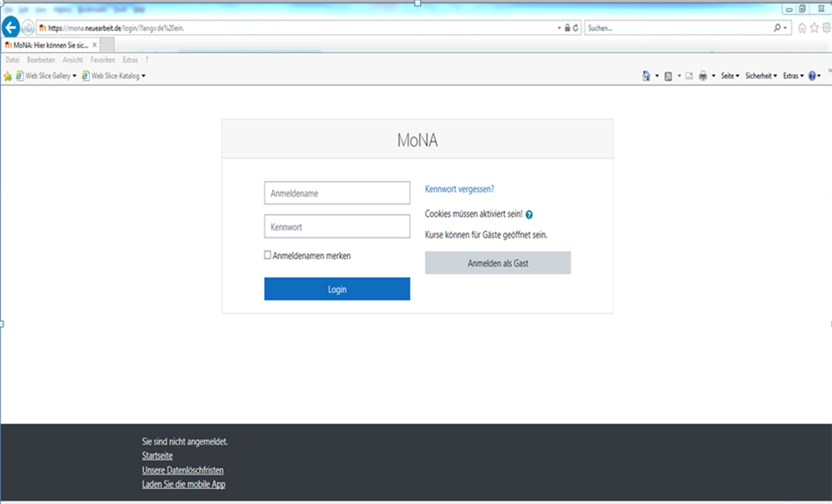
Task: Expand command bar overflow chevron
Action: (x=830, y=71)
